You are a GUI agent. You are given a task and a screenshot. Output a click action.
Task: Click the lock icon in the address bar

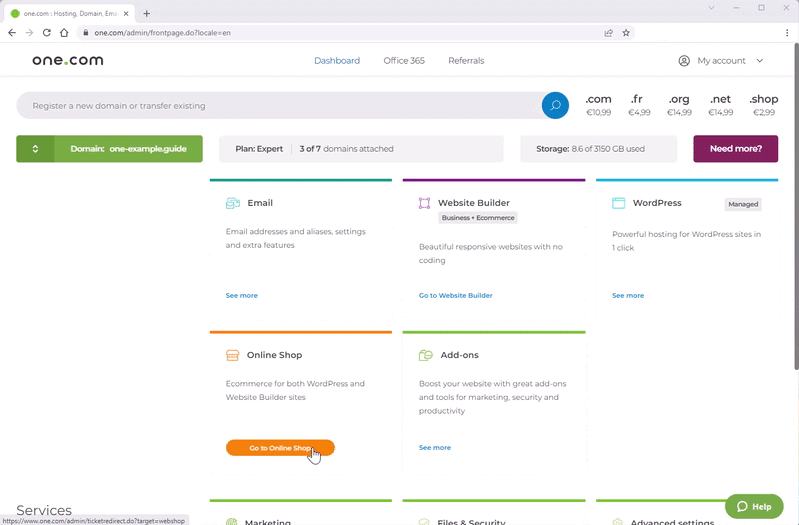(x=86, y=33)
